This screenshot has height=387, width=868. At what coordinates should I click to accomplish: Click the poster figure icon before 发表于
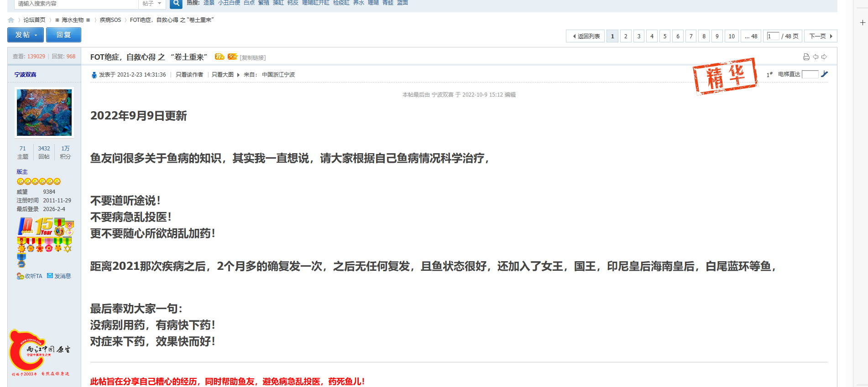coord(94,75)
